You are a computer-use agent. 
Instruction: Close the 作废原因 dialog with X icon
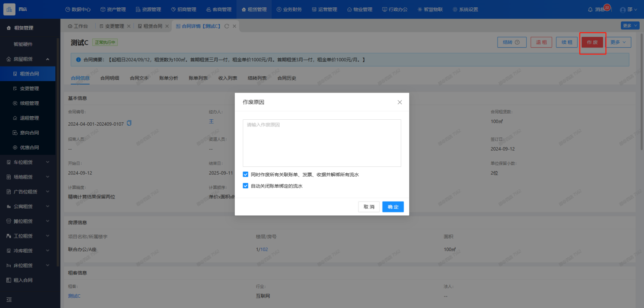coord(400,102)
